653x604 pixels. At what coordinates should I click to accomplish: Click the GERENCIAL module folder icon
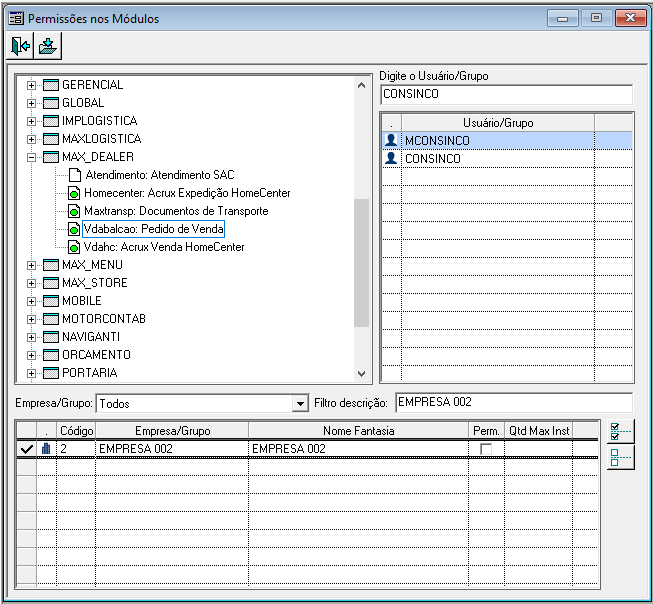coord(51,85)
